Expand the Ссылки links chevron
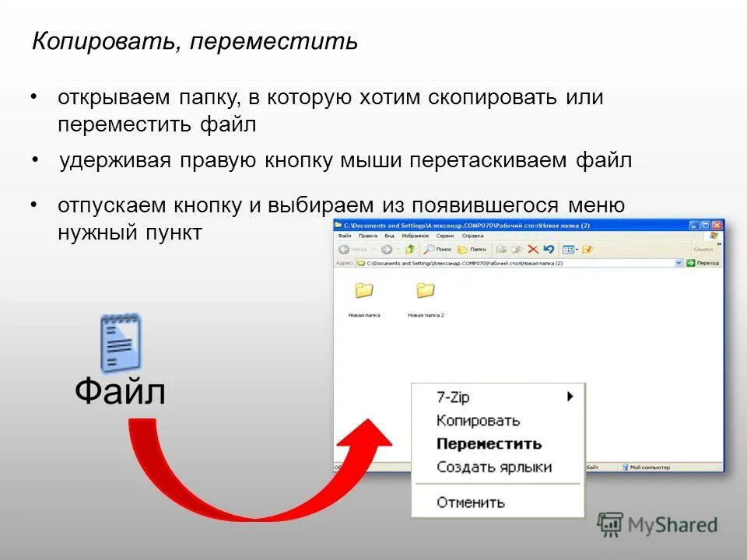This screenshot has height=560, width=747. 719,244
